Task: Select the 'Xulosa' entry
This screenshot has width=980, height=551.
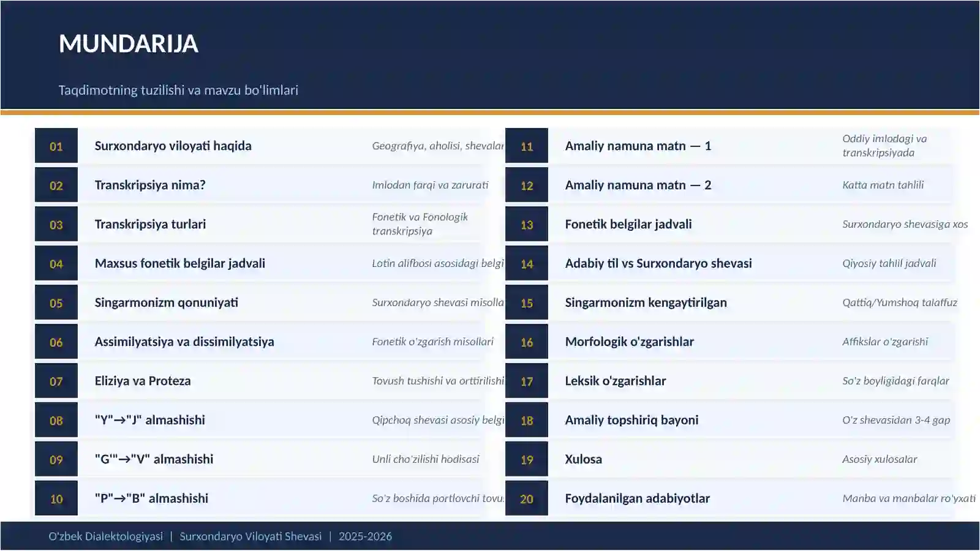Action: click(584, 459)
